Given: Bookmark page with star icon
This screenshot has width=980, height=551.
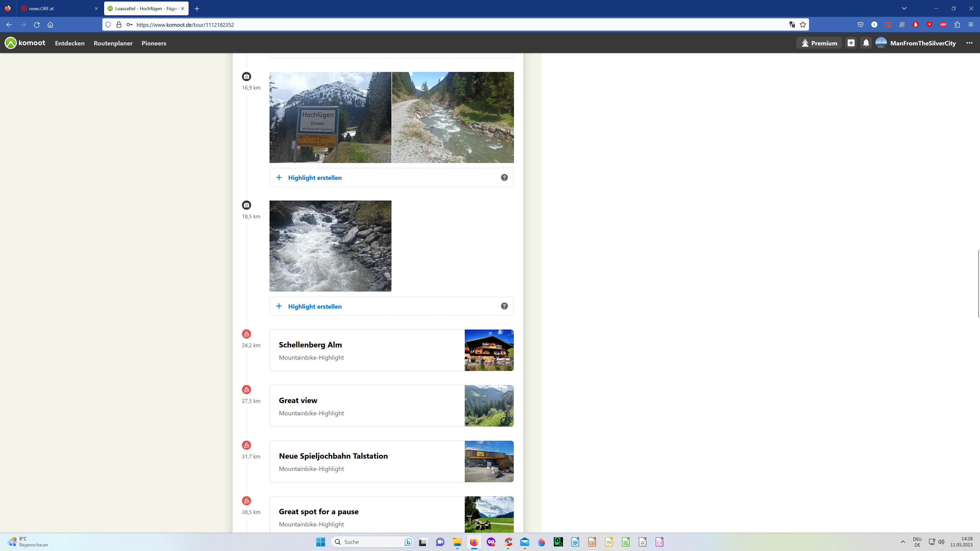Looking at the screenshot, I should pyautogui.click(x=803, y=25).
